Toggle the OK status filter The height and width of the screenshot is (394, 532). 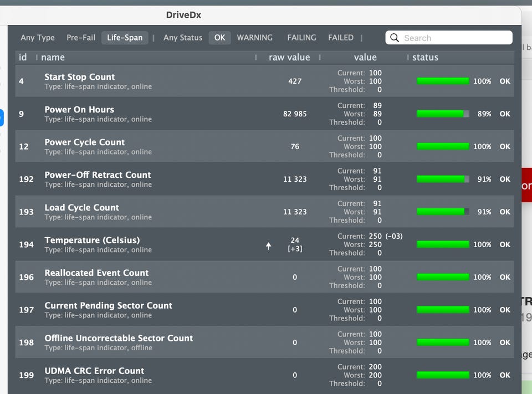coord(219,38)
